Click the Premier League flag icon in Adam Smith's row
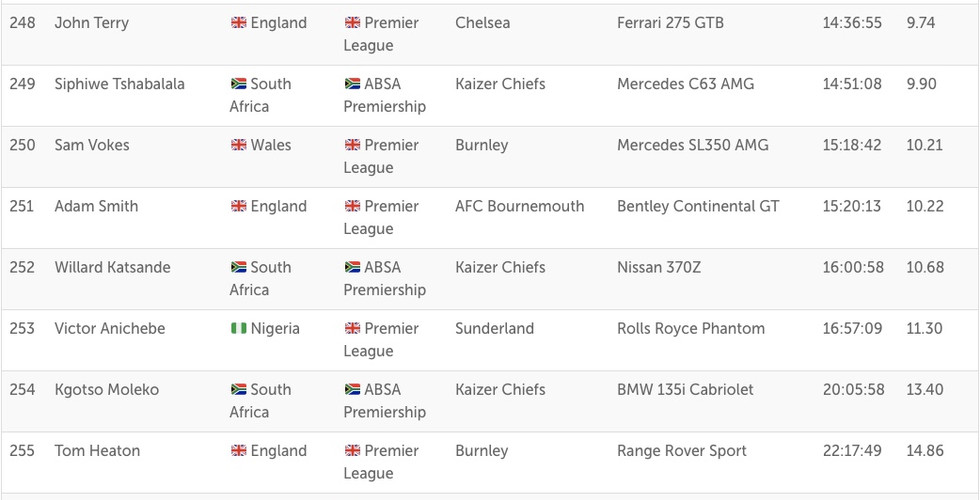The width and height of the screenshot is (980, 500). (x=352, y=207)
